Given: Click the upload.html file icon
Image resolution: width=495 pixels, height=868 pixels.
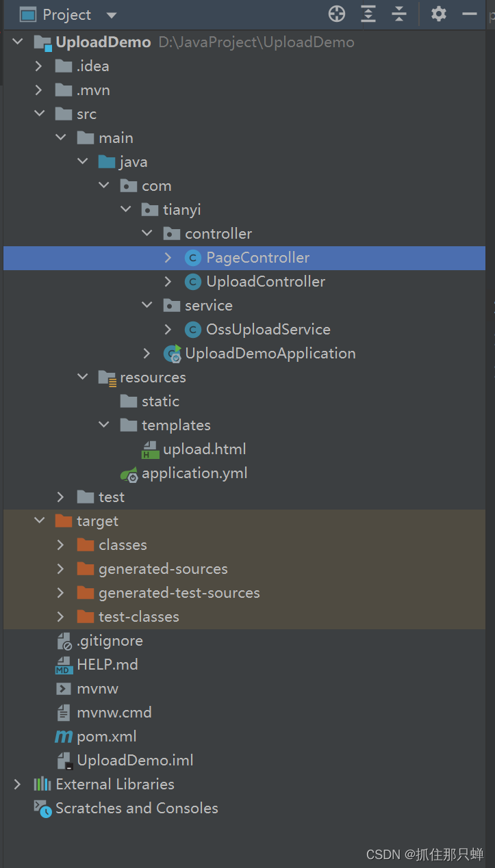Looking at the screenshot, I should [x=150, y=449].
